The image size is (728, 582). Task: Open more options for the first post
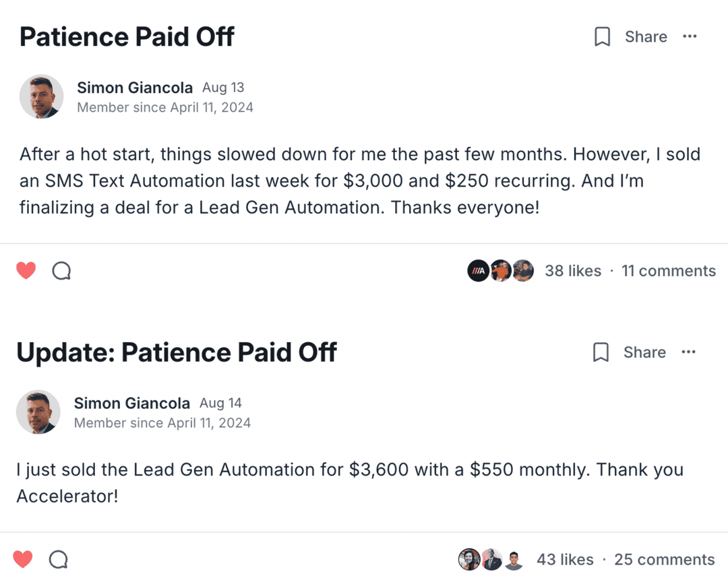coord(690,36)
